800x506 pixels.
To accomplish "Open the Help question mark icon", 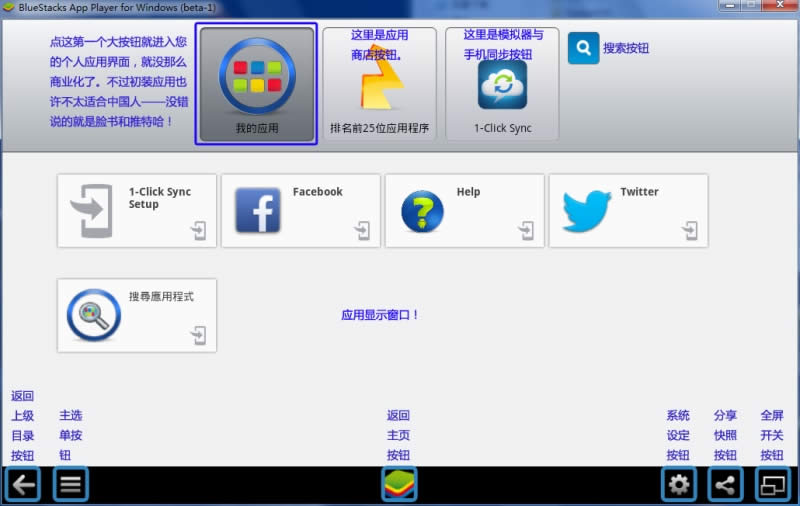I will (x=422, y=211).
